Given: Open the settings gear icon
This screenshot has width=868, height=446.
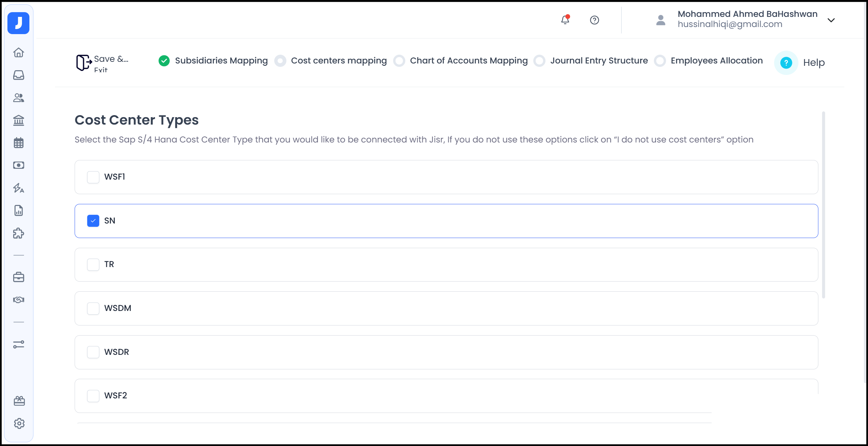Looking at the screenshot, I should (19, 423).
